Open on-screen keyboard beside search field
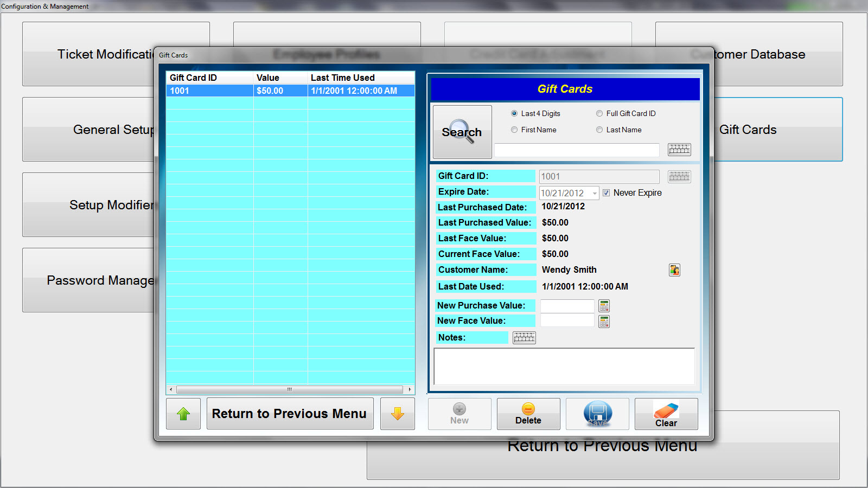Screen dimensions: 868x488 679,150
